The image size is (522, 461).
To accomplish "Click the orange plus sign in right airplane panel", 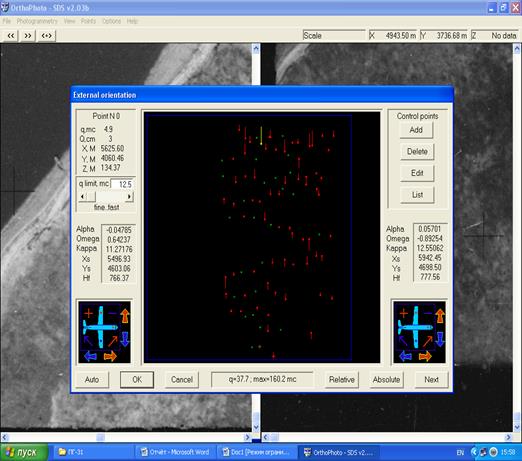I will coord(404,313).
